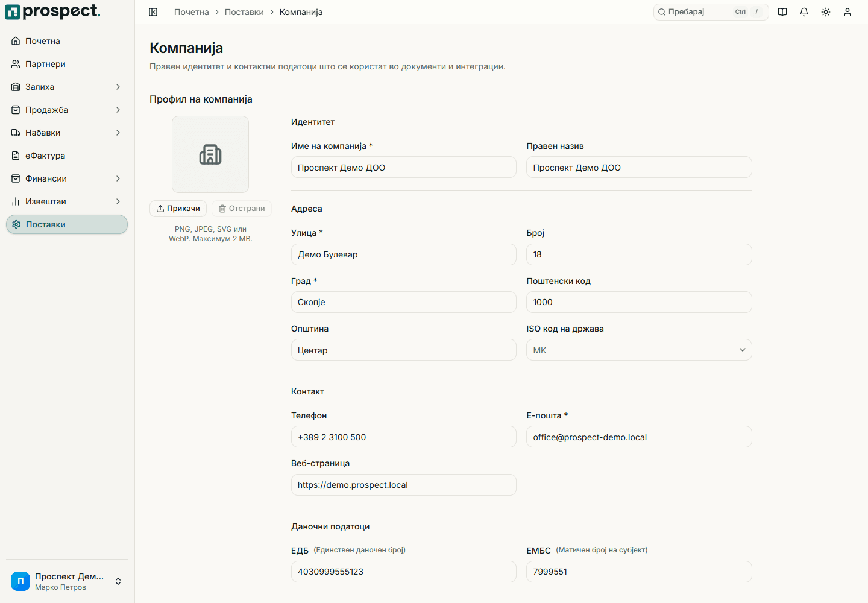Expand the Извештаи section
The image size is (868, 603).
coord(67,201)
